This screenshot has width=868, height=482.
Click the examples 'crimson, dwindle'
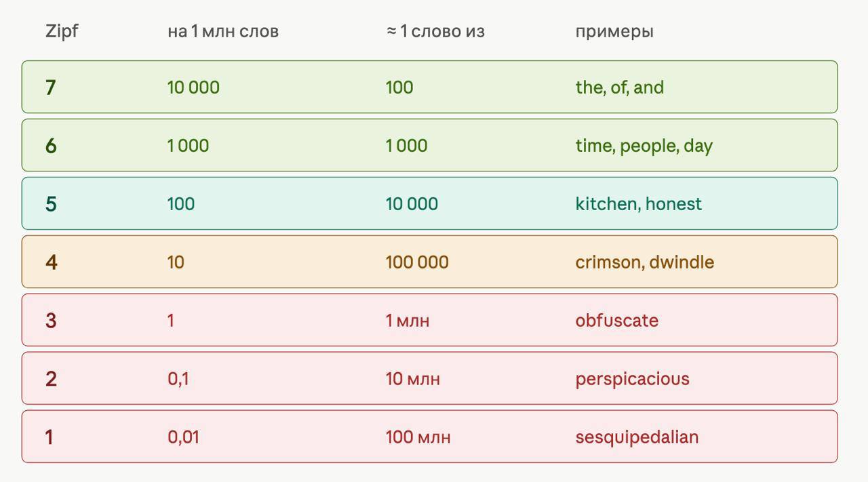(645, 262)
